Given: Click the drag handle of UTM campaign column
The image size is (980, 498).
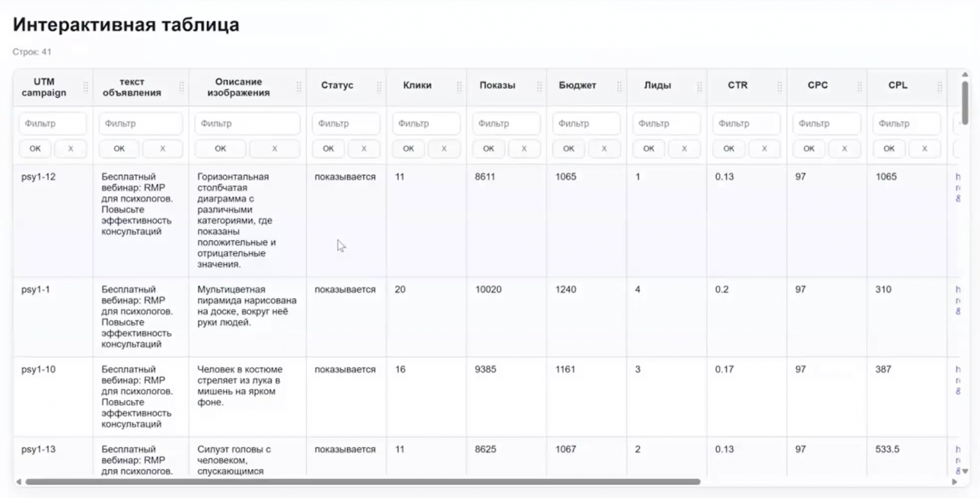Looking at the screenshot, I should click(x=86, y=87).
